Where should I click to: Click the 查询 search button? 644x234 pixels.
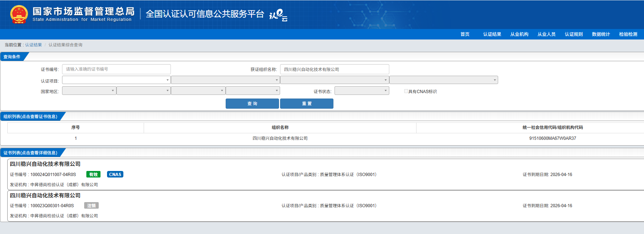coord(252,104)
